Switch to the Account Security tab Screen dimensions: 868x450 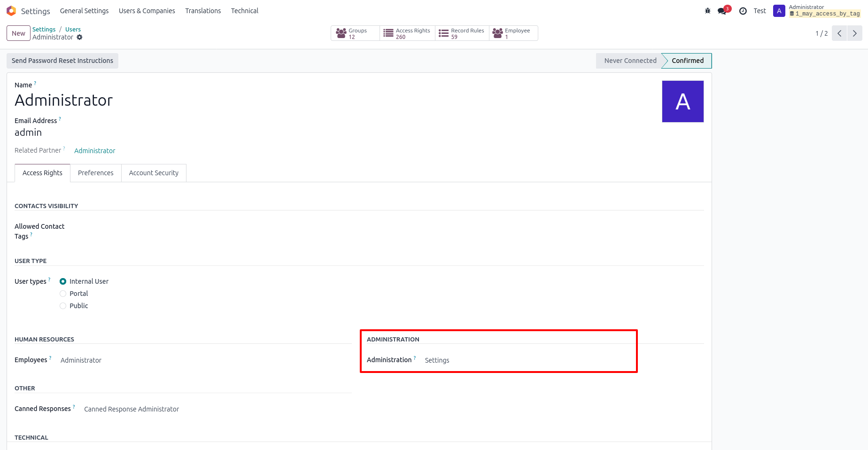coord(154,173)
